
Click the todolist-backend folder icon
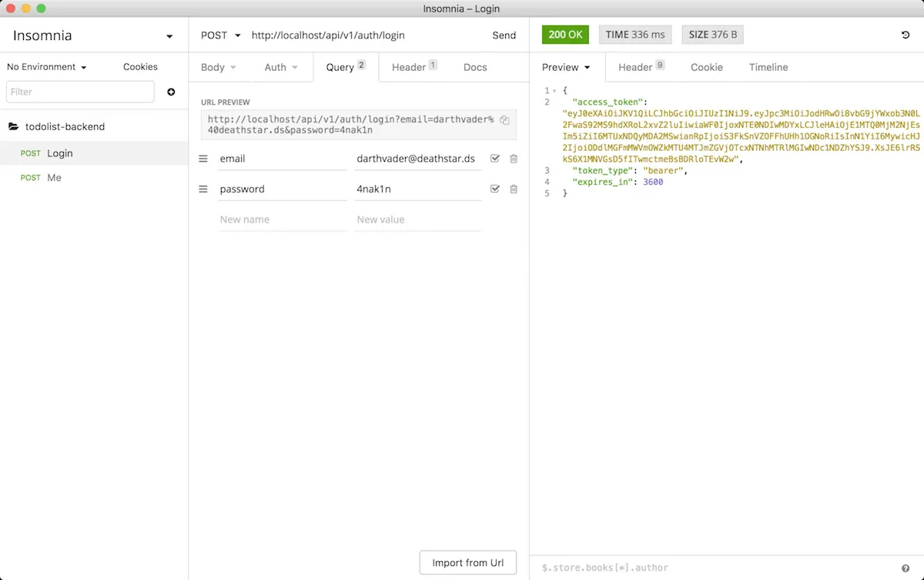[13, 126]
